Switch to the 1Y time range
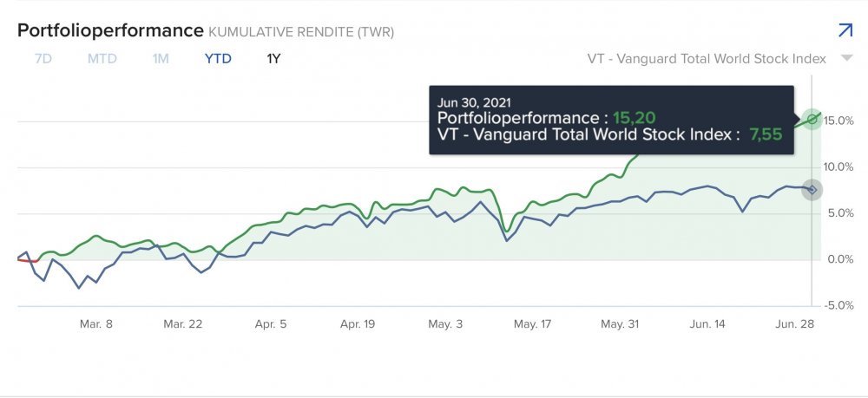Viewport: 868px width, 398px height. [x=273, y=59]
